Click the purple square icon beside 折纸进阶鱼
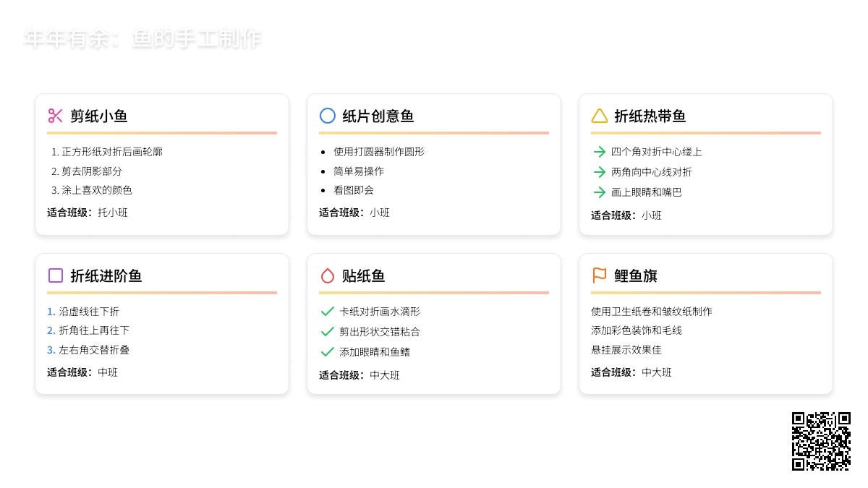The height and width of the screenshot is (488, 868). tap(56, 275)
